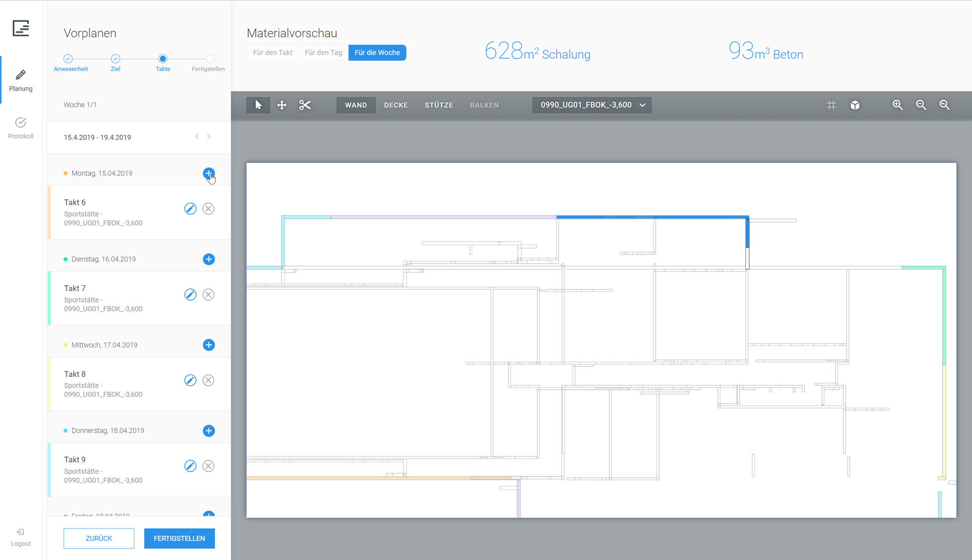972x560 pixels.
Task: Toggle the grid display icon
Action: click(x=831, y=105)
